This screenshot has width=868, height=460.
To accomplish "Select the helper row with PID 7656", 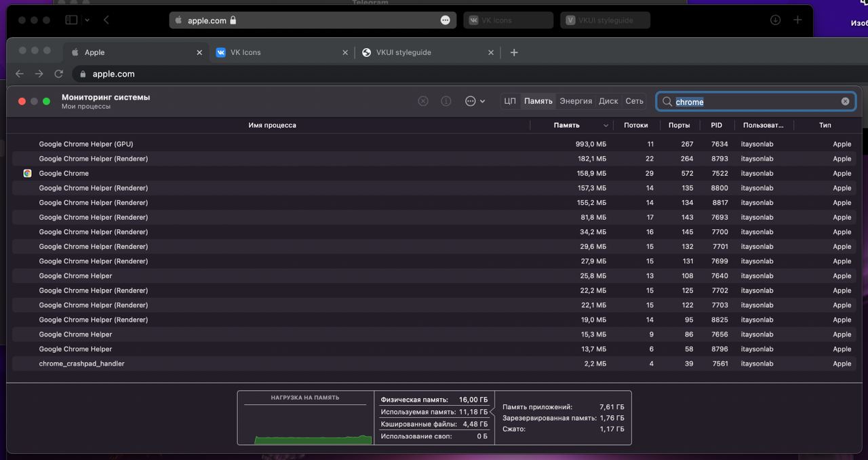I will click(x=434, y=334).
